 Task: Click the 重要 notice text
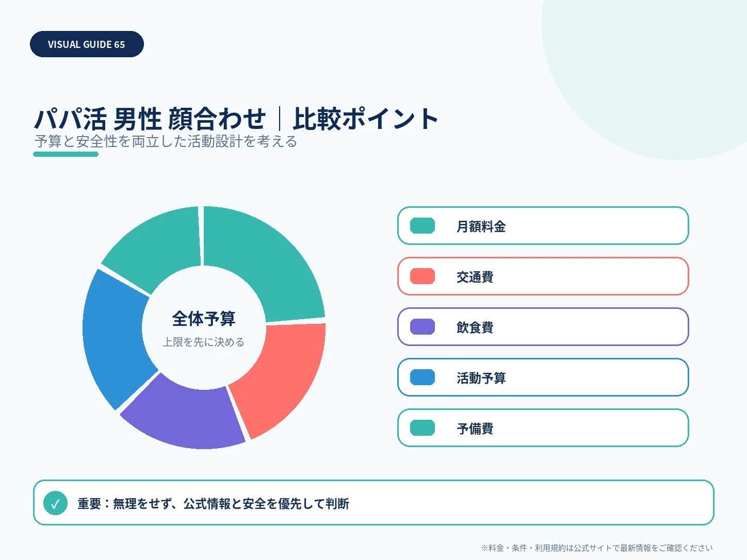click(x=213, y=504)
